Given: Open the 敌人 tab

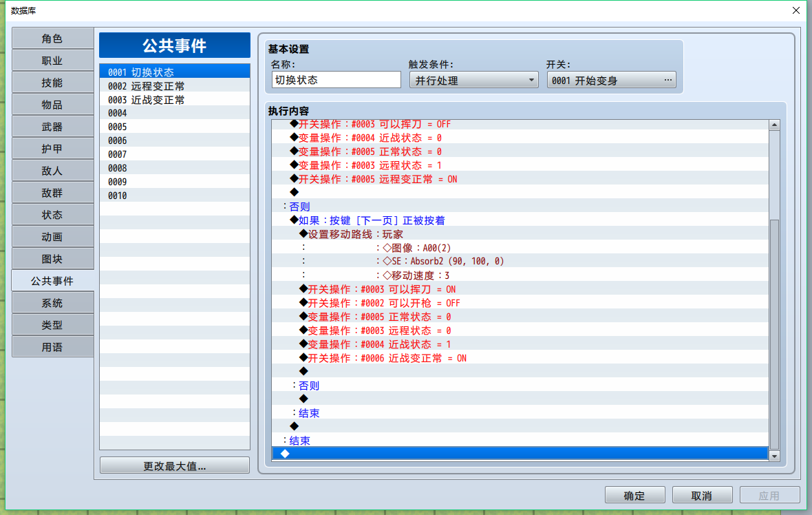Looking at the screenshot, I should click(x=52, y=171).
